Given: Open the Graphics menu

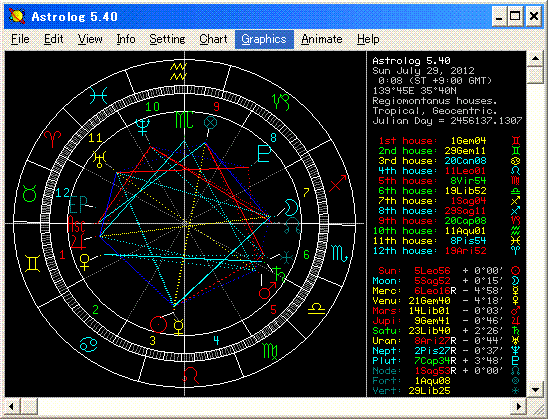Looking at the screenshot, I should (x=264, y=39).
